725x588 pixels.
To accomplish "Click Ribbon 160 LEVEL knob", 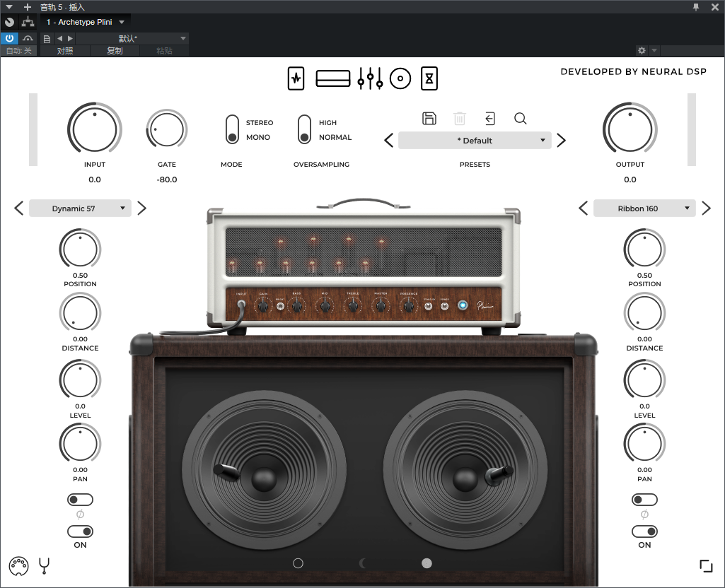I will click(644, 381).
